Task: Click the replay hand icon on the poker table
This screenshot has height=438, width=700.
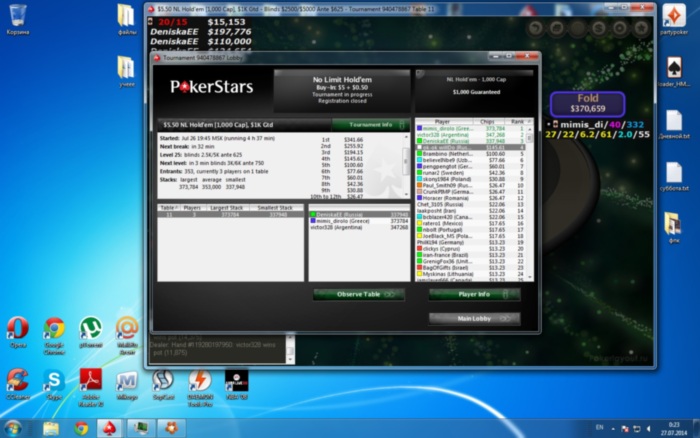Action: coord(536,28)
